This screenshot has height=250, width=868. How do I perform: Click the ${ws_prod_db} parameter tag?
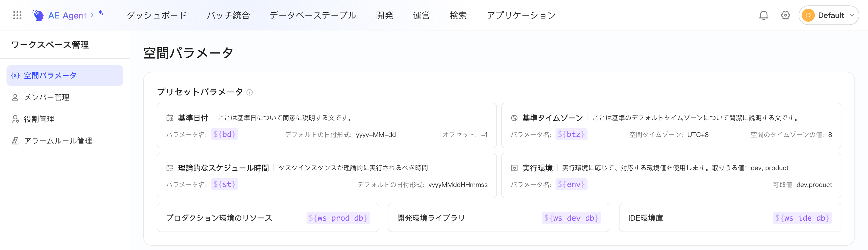[x=338, y=218]
